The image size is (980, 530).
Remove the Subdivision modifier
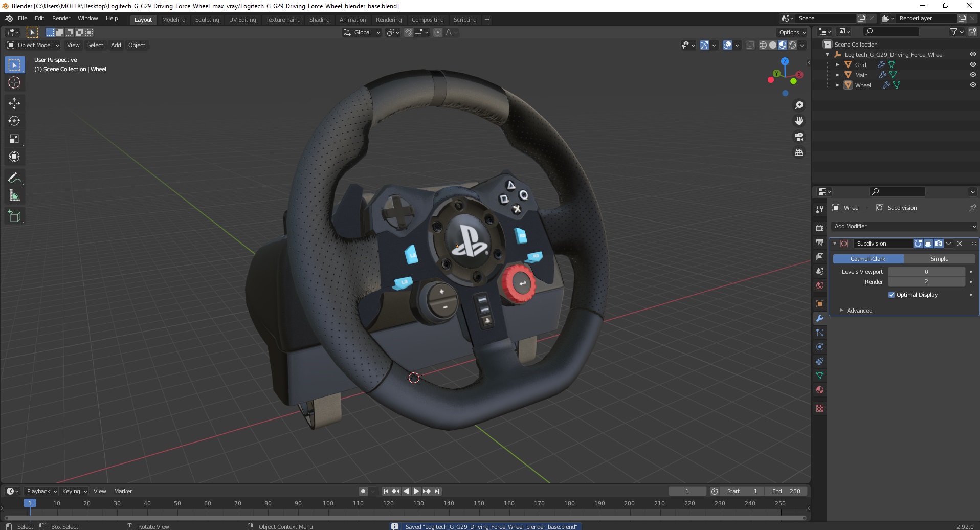coord(960,244)
